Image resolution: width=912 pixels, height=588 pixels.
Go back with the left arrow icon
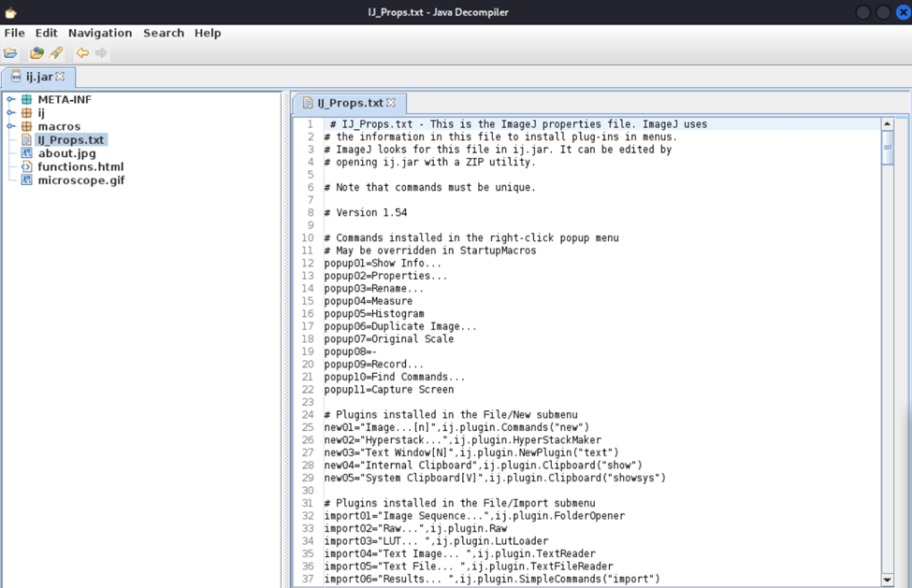[x=82, y=53]
